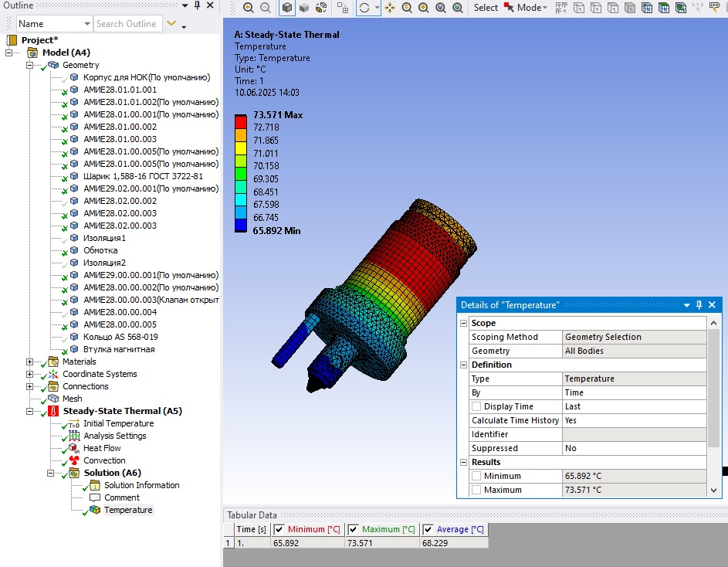The height and width of the screenshot is (567, 728).
Task: Click the Heat Flow tree entry
Action: pos(102,448)
